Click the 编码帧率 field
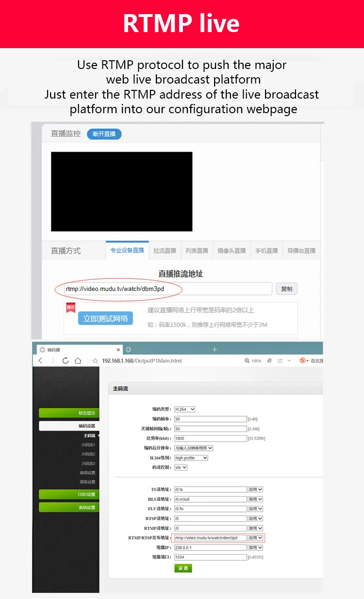 (x=210, y=419)
